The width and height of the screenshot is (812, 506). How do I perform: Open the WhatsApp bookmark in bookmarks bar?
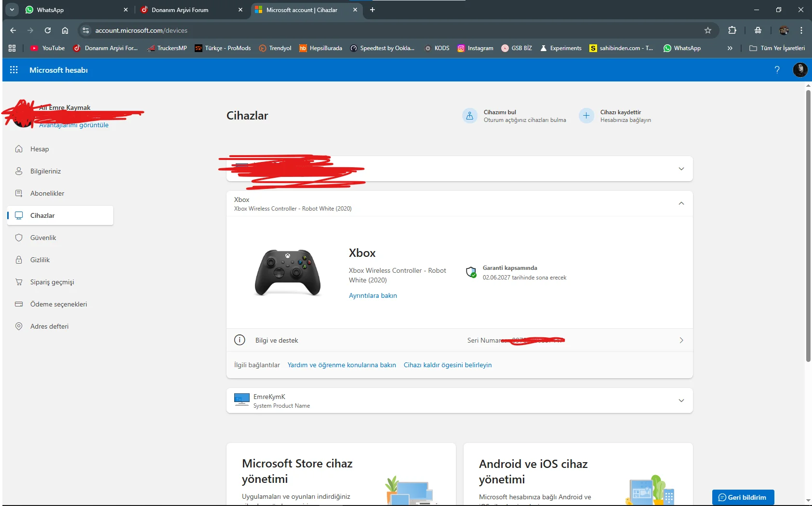[x=682, y=48]
